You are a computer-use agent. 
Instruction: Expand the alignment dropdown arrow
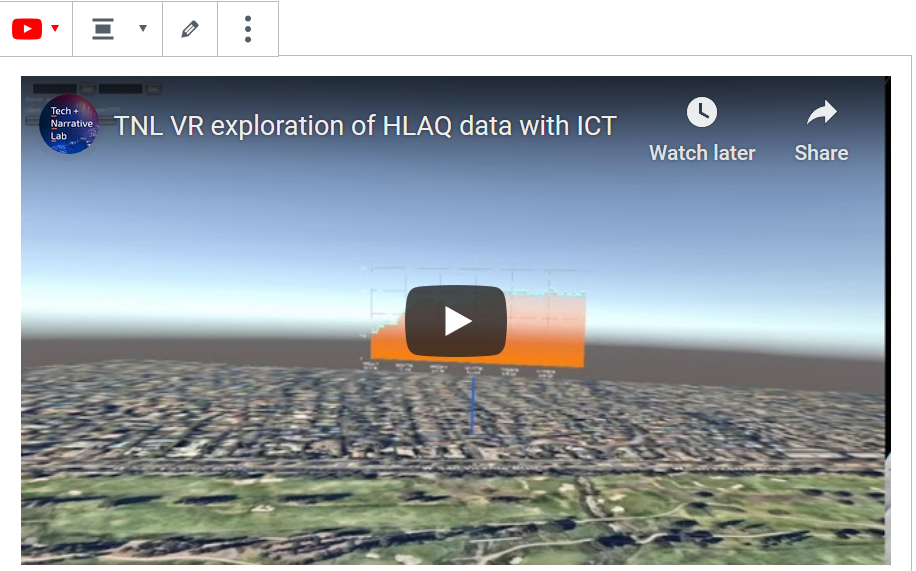point(143,29)
